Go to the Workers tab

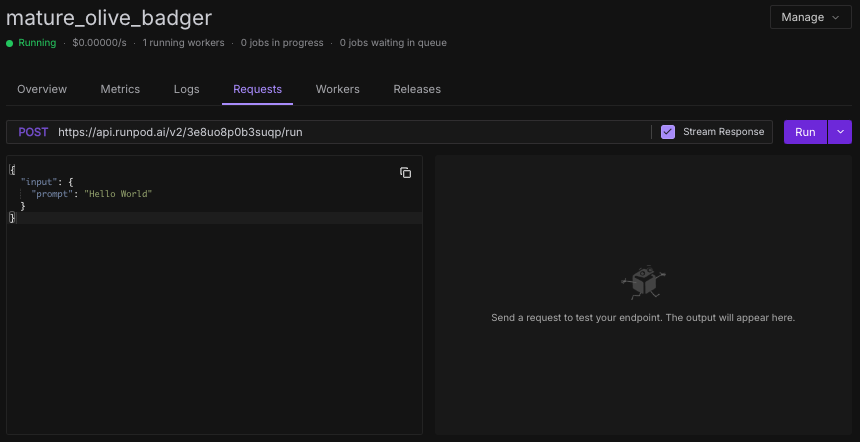click(x=337, y=89)
